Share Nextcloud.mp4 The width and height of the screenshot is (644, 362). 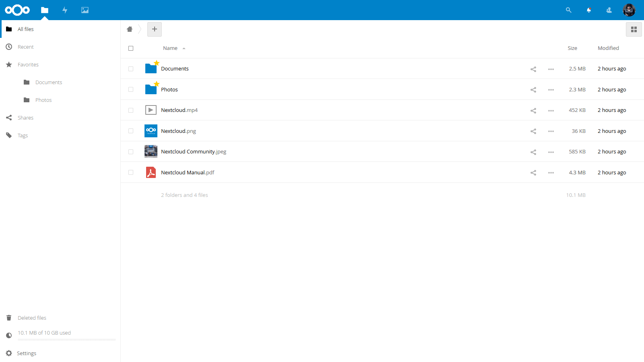point(533,111)
